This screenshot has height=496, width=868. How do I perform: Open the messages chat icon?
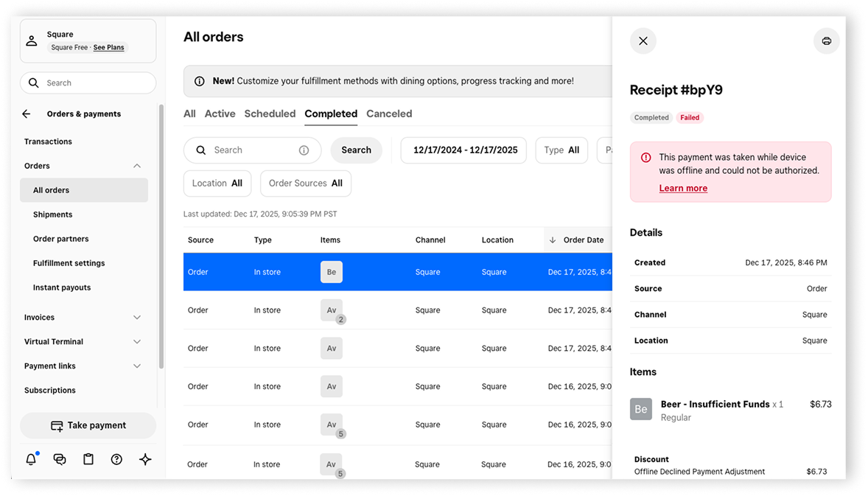(x=60, y=458)
